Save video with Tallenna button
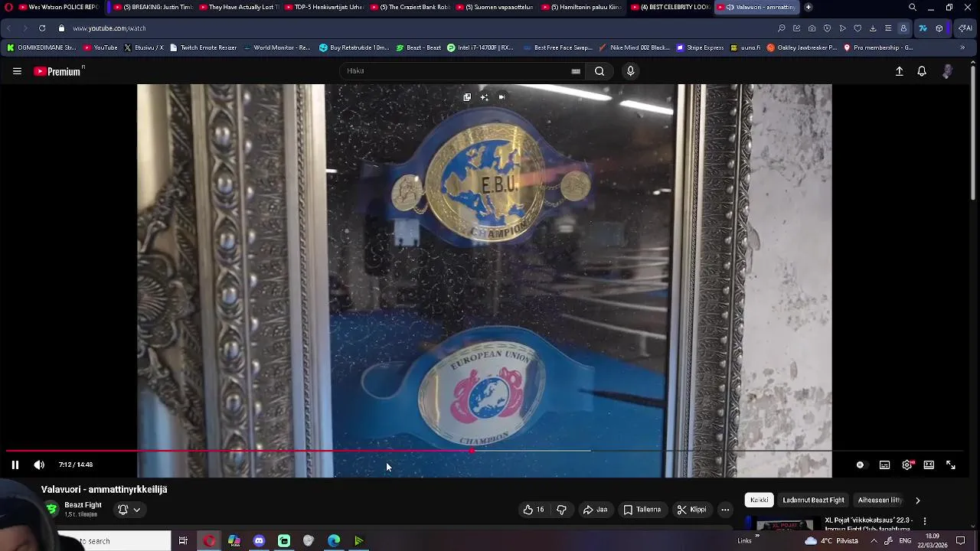The height and width of the screenshot is (551, 980). click(642, 510)
